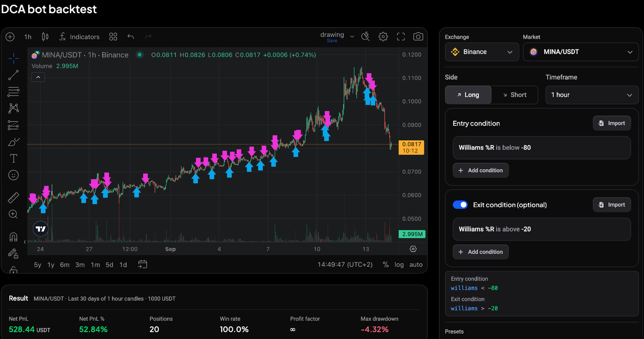Open chart settings gear
The image size is (644, 339).
click(x=383, y=37)
